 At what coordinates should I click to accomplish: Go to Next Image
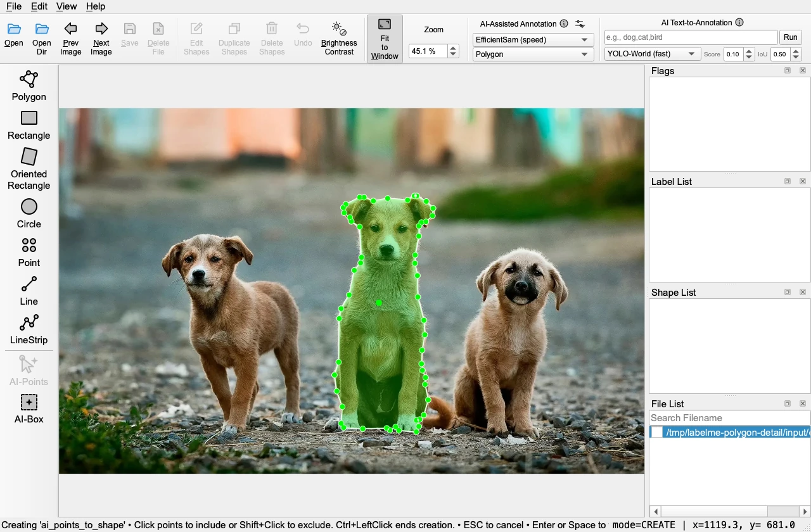point(101,38)
